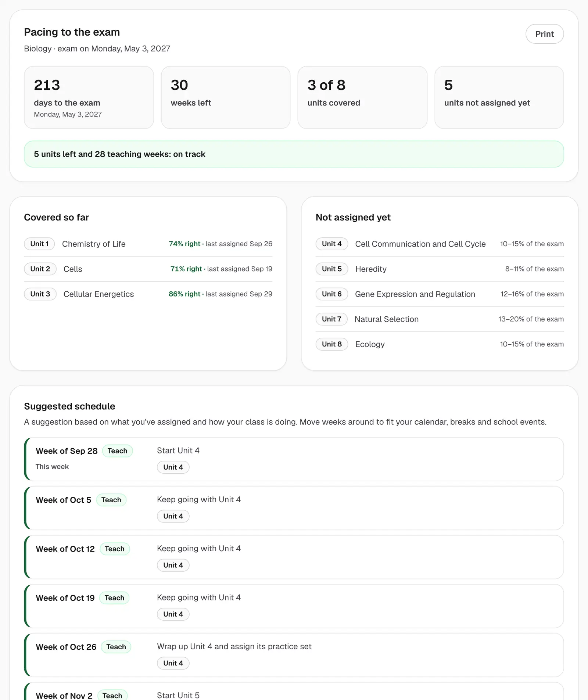Click Teach tag for Week of Oct 26
This screenshot has width=588, height=700.
[116, 647]
